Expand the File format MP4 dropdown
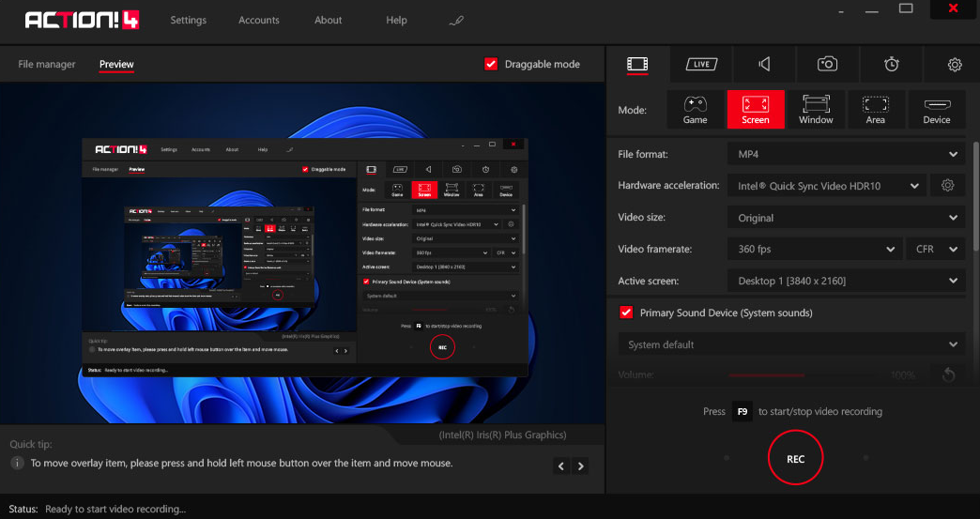This screenshot has width=980, height=519. point(845,154)
